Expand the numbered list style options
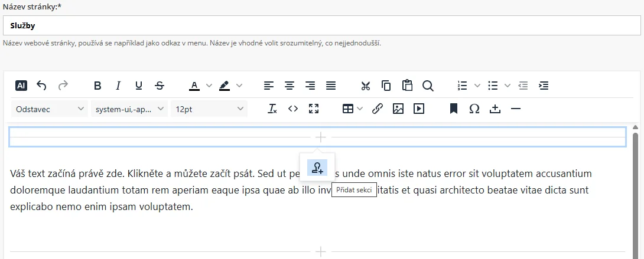This screenshot has height=259, width=644. (x=477, y=86)
